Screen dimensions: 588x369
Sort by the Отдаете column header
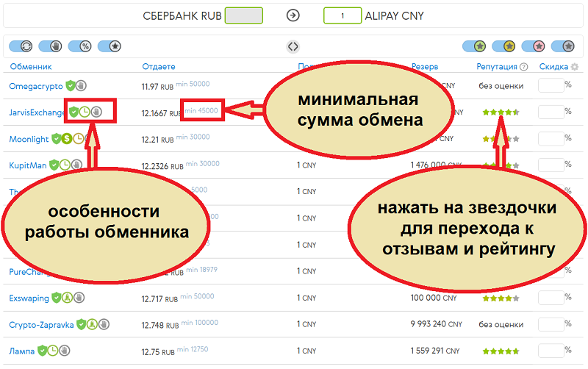pos(159,67)
